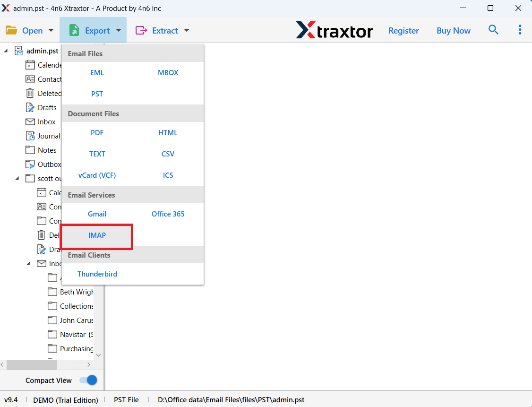Open the search magnifier icon

493,30
